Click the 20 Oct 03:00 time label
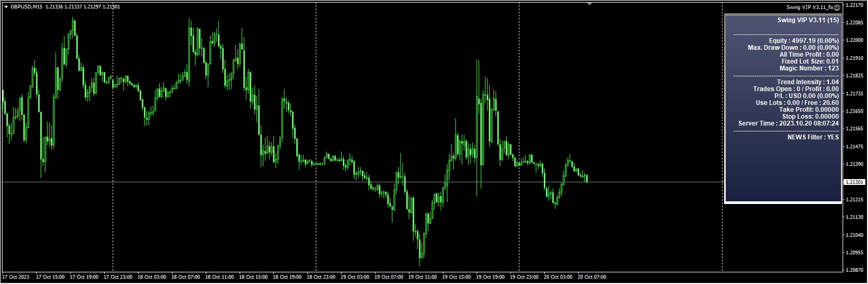The height and width of the screenshot is (284, 868). (x=558, y=277)
